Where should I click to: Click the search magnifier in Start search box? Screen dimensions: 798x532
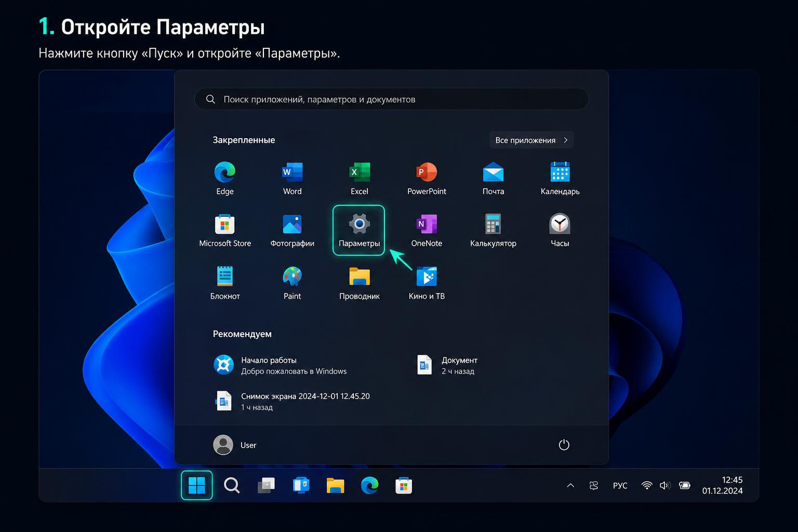(210, 99)
